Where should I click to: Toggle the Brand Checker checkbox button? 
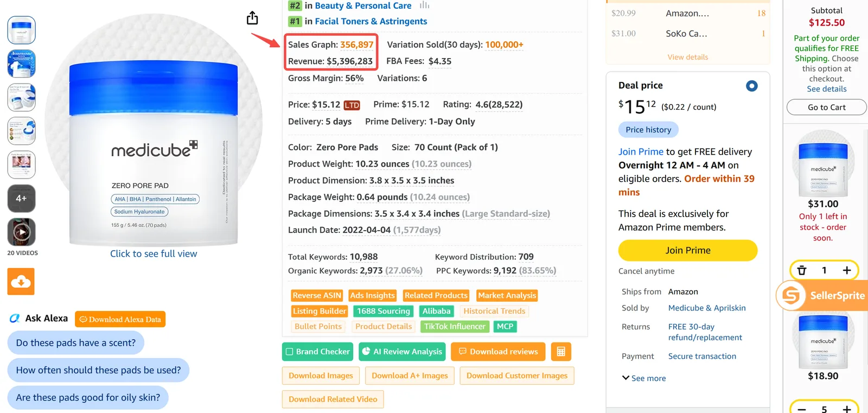click(317, 352)
